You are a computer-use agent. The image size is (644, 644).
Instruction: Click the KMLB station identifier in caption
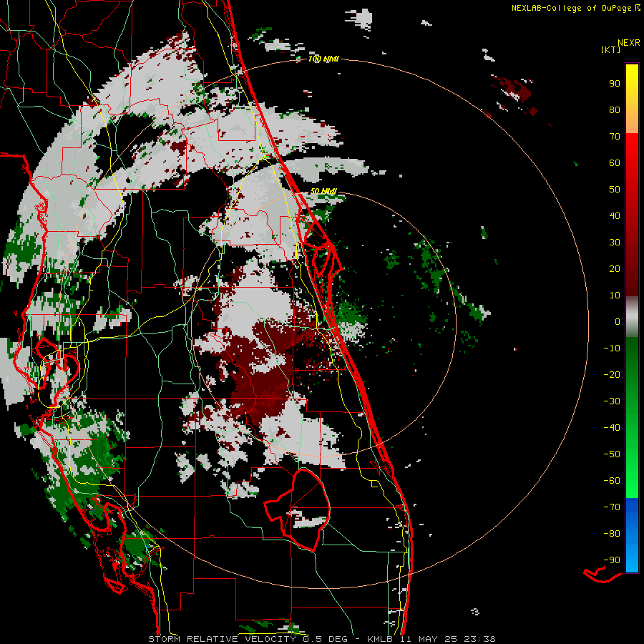click(380, 639)
